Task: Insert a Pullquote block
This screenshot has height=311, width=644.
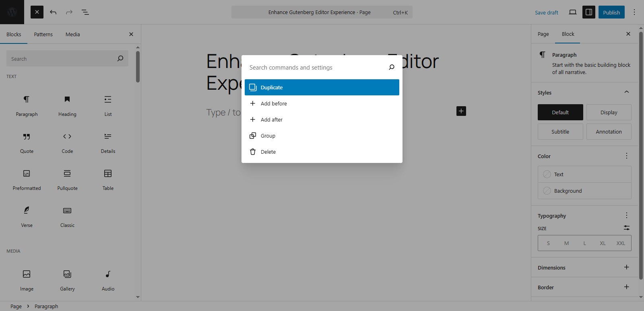Action: point(67,180)
